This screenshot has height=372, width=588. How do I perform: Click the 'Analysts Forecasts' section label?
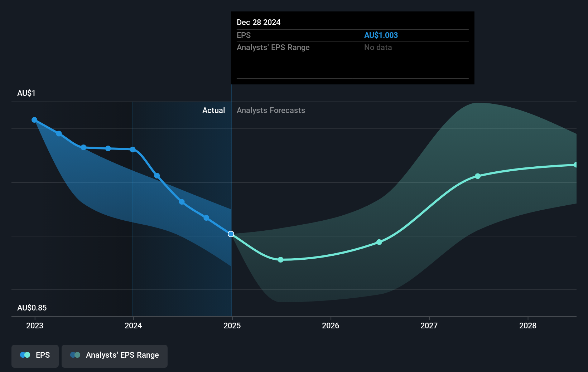(x=271, y=110)
